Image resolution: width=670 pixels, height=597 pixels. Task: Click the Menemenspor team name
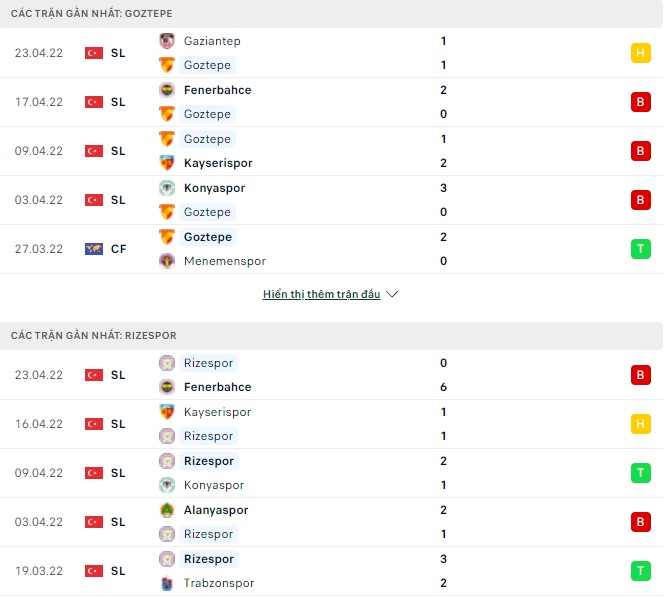(x=225, y=261)
